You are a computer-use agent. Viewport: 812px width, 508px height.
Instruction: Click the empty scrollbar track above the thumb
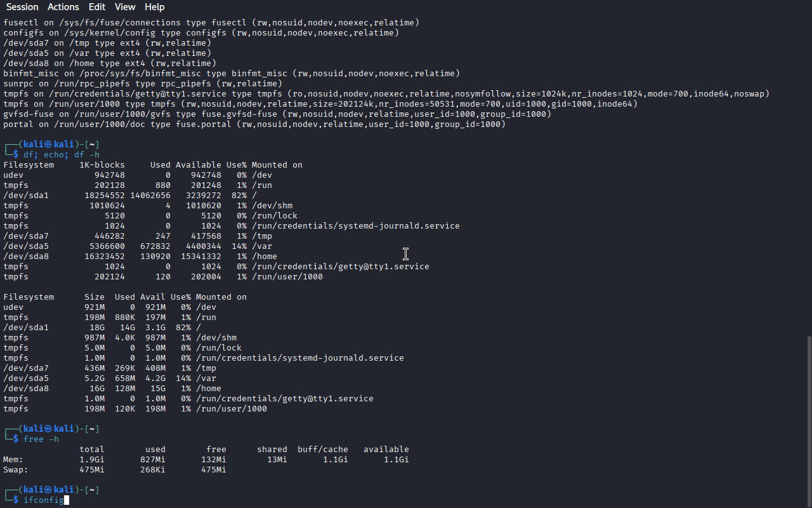[808, 176]
